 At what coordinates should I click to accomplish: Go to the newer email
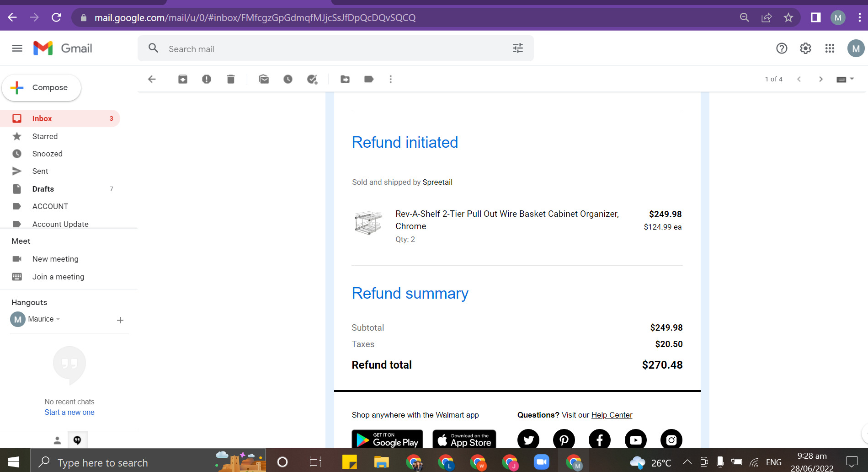[x=799, y=79]
